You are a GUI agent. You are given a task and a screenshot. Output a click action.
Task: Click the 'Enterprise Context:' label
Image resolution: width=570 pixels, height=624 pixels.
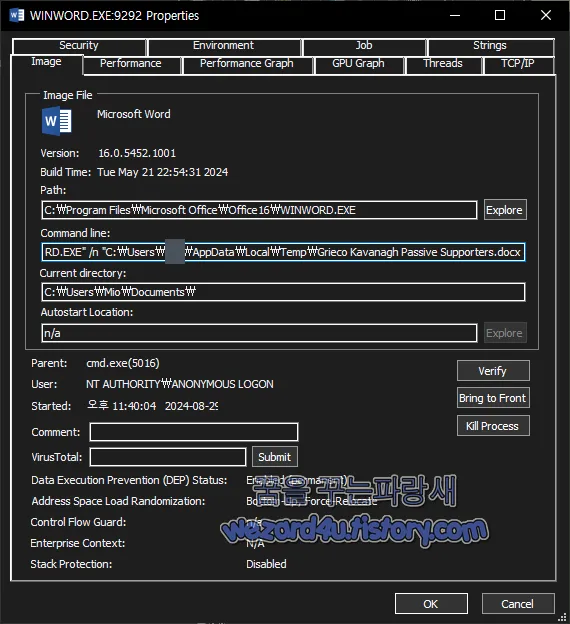(78, 543)
